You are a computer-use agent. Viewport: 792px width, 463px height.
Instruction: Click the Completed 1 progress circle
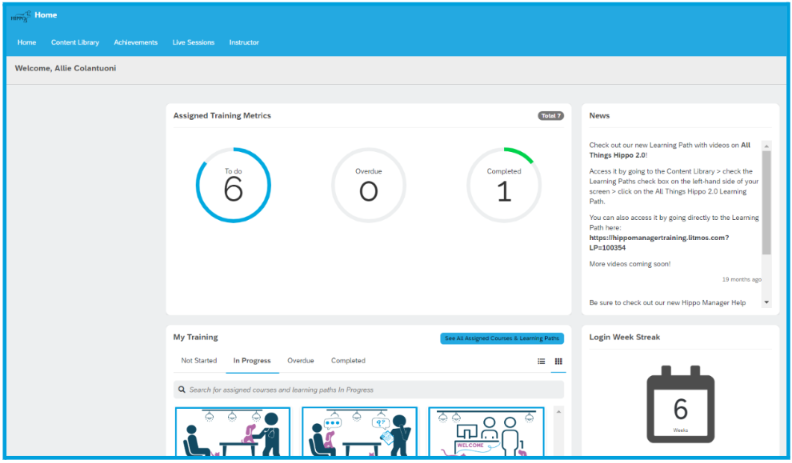click(504, 185)
